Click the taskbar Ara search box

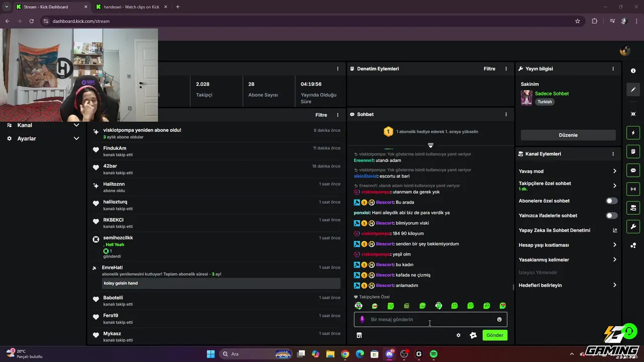257,354
